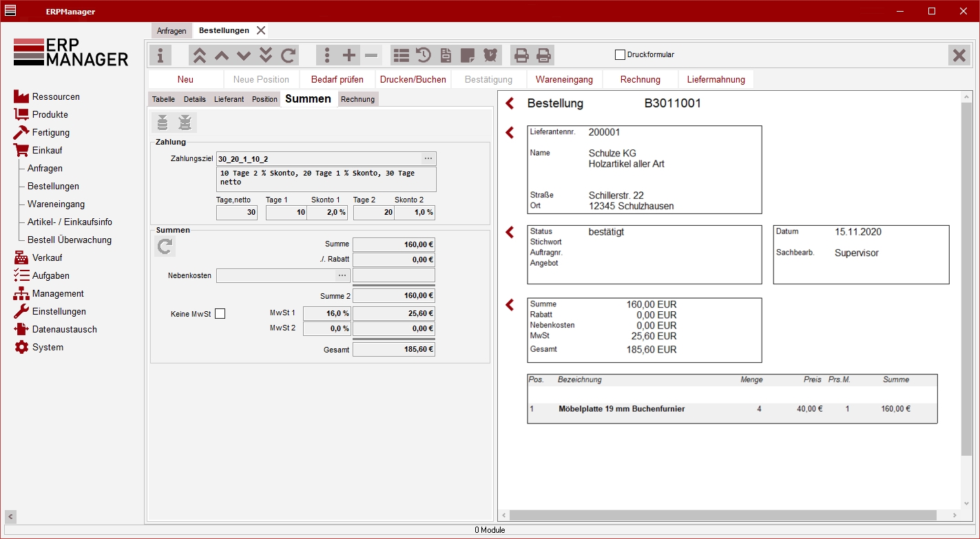The width and height of the screenshot is (980, 539).
Task: Select Bestell Überwachung in the sidebar
Action: [69, 240]
